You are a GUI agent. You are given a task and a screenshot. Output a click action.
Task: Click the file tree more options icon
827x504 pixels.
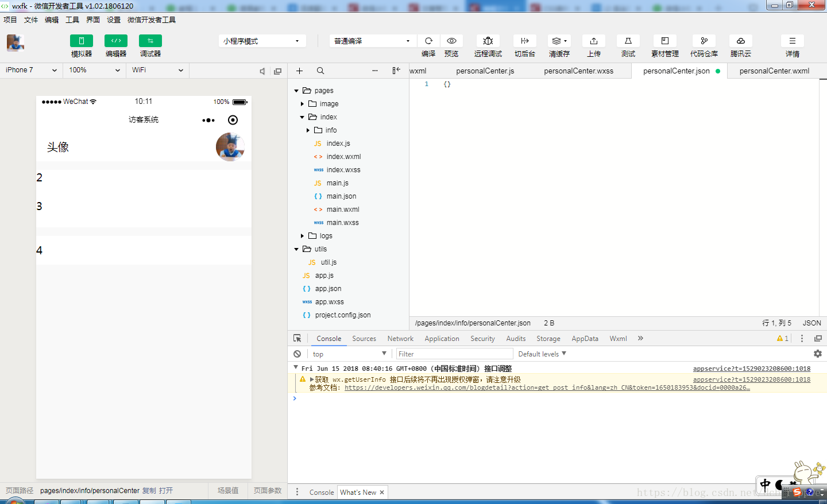coord(375,71)
